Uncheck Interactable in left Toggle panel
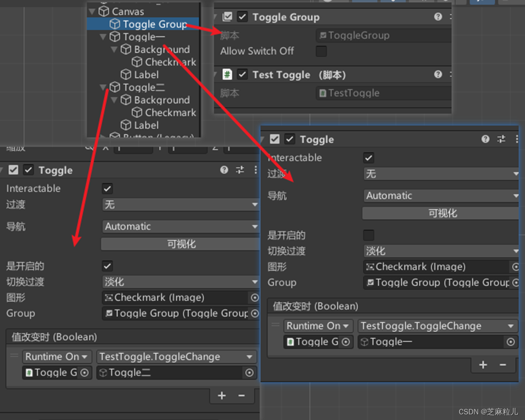The height and width of the screenshot is (420, 525). (x=107, y=189)
